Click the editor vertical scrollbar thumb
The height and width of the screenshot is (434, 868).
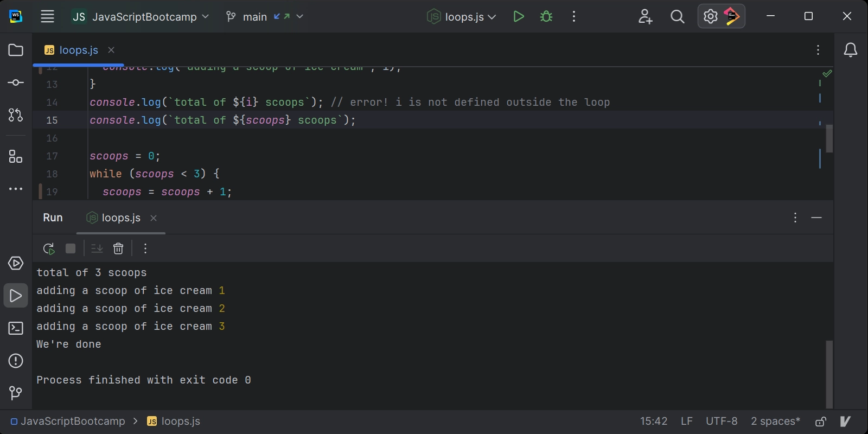tap(829, 138)
